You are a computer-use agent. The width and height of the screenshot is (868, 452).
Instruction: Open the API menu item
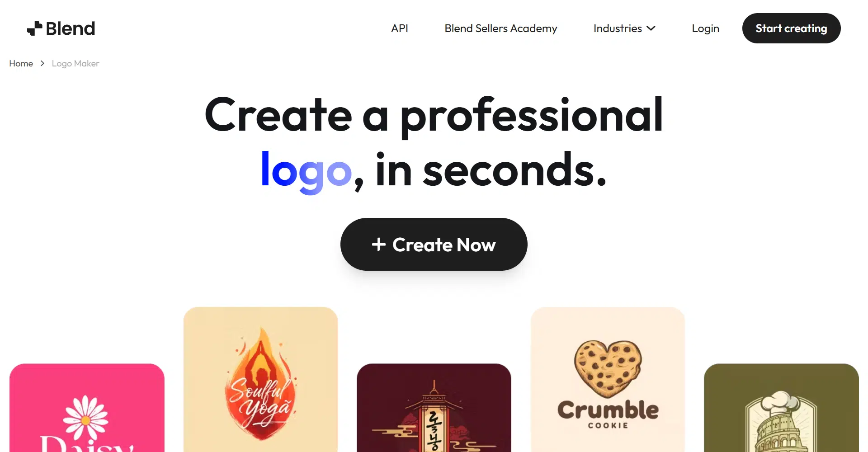click(400, 28)
